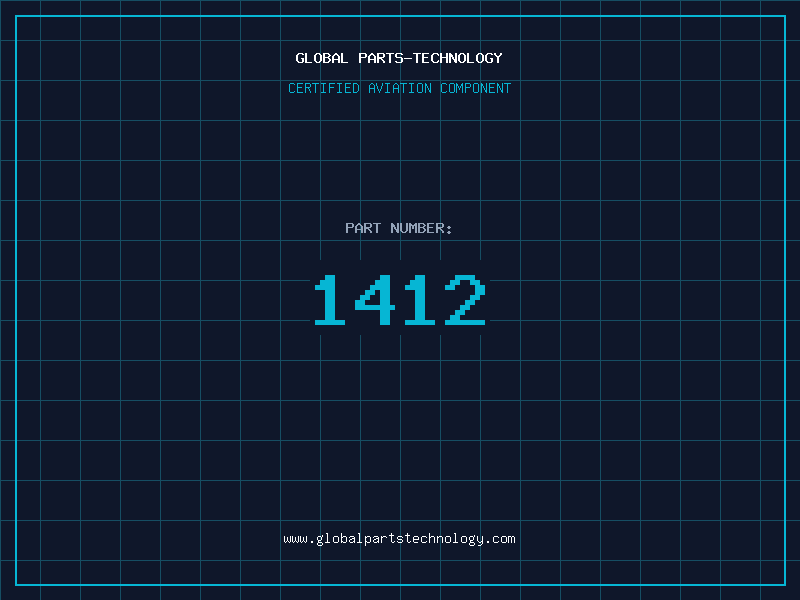Click the PART NUMBER: label
Screen dimensions: 800x600
(x=399, y=228)
